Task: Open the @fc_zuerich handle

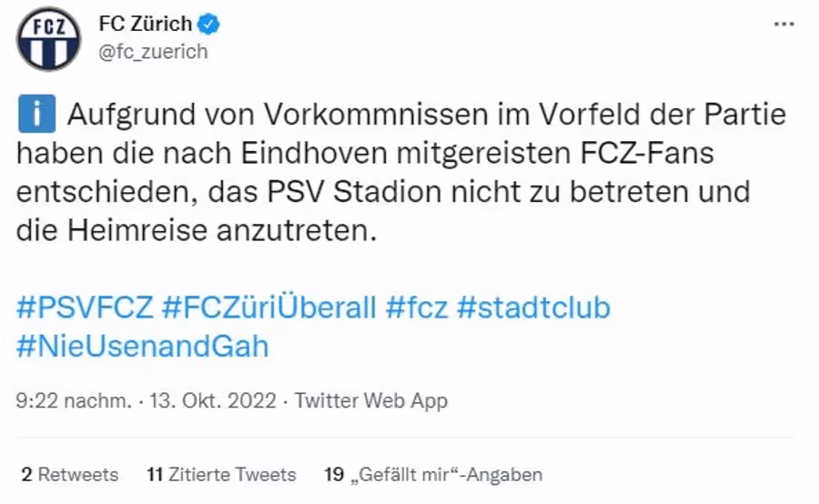Action: (x=153, y=52)
